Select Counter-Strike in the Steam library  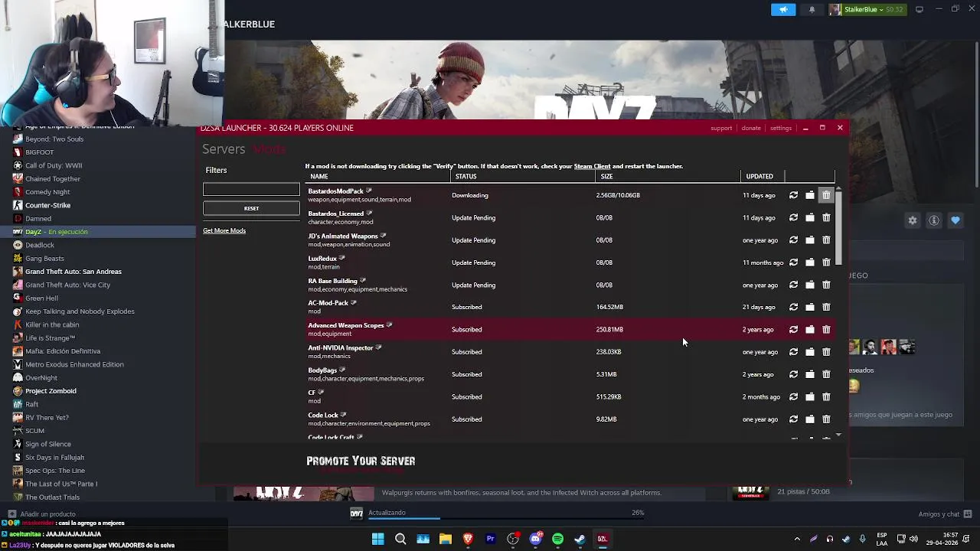47,205
